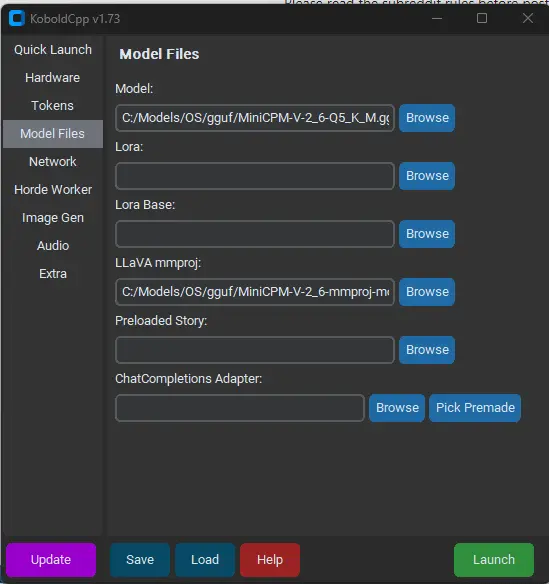Maximize the KoboldCpp window

click(482, 18)
